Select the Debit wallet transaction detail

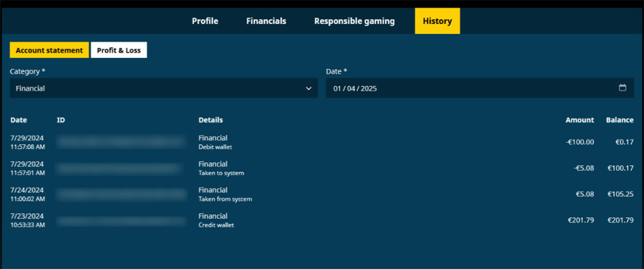[x=215, y=147]
